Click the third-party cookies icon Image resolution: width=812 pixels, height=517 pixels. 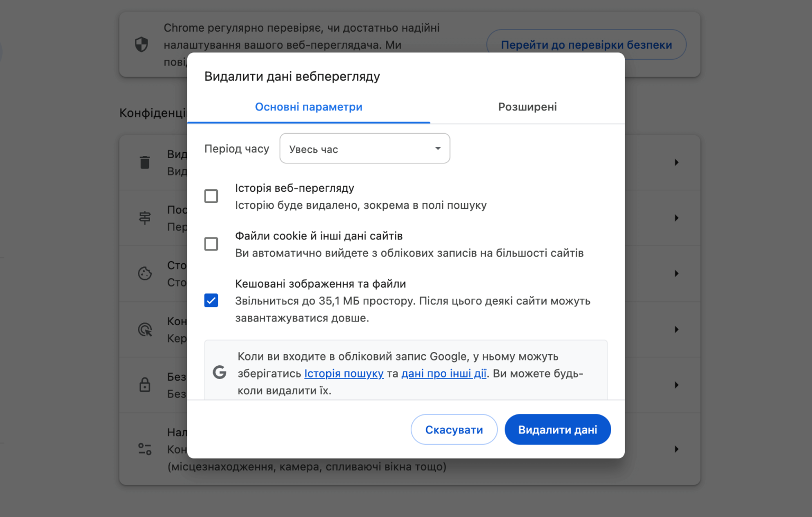point(145,273)
